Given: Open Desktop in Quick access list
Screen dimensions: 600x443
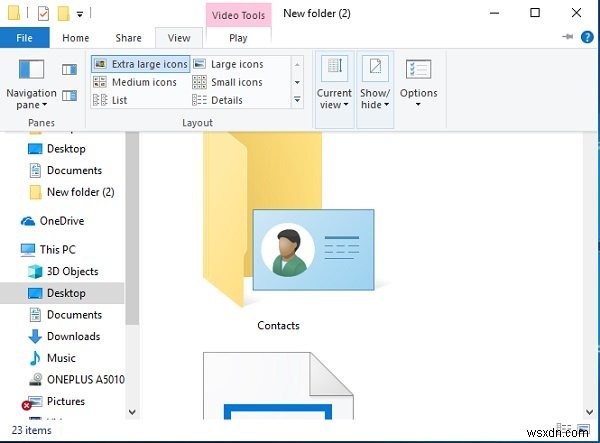Looking at the screenshot, I should point(57,148).
